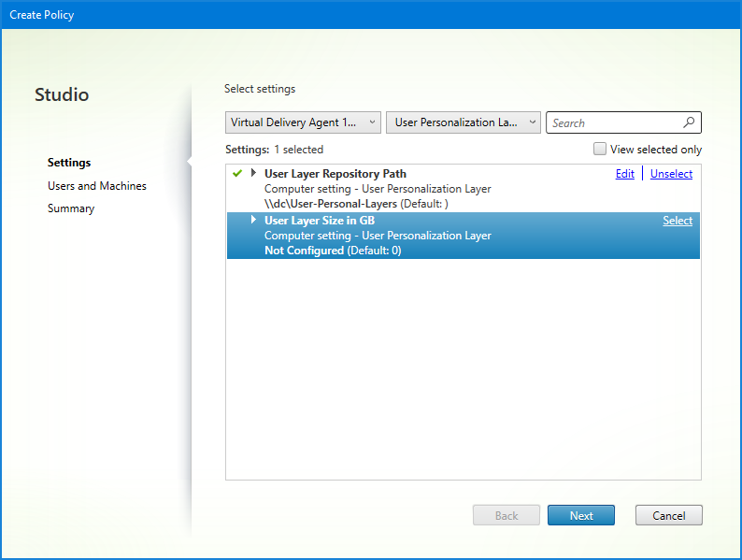The height and width of the screenshot is (560, 742).
Task: Open the Virtual Delivery Agent version dropdown
Action: coord(303,122)
